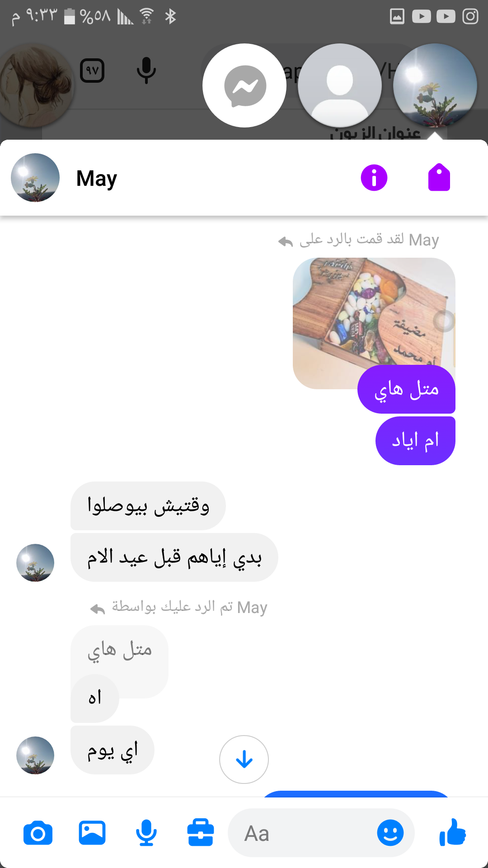Open conversation info purple icon
The height and width of the screenshot is (868, 488).
tap(374, 178)
